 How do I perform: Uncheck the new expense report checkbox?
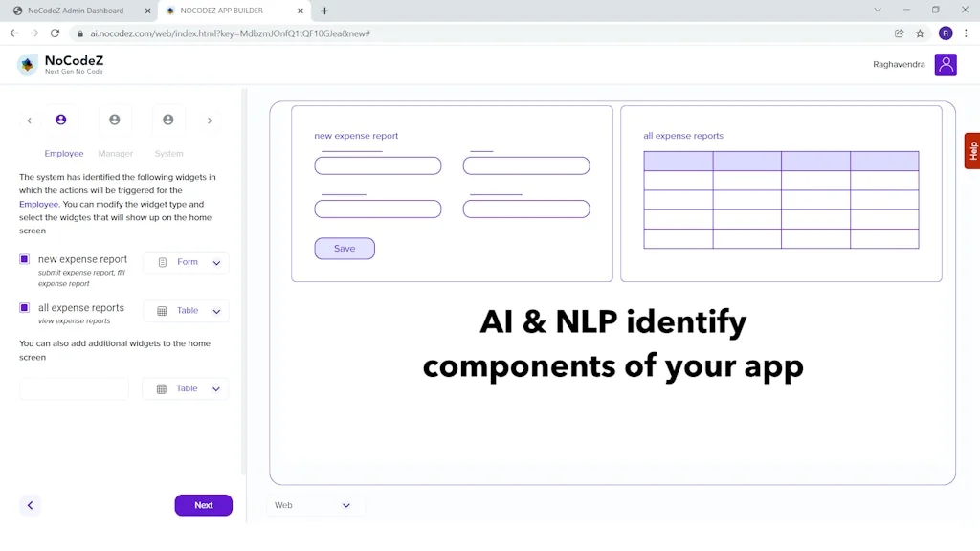(24, 259)
